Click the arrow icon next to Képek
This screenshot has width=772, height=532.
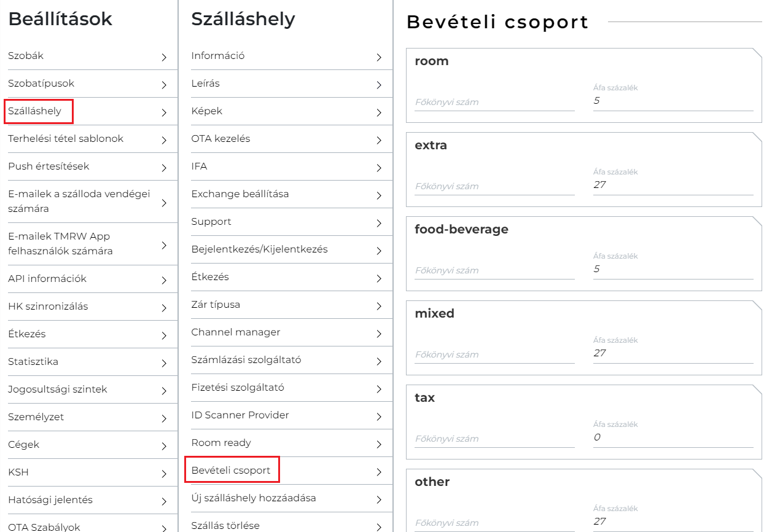[379, 112]
